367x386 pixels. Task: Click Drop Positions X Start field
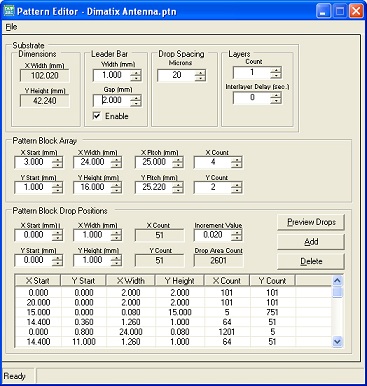pos(33,235)
